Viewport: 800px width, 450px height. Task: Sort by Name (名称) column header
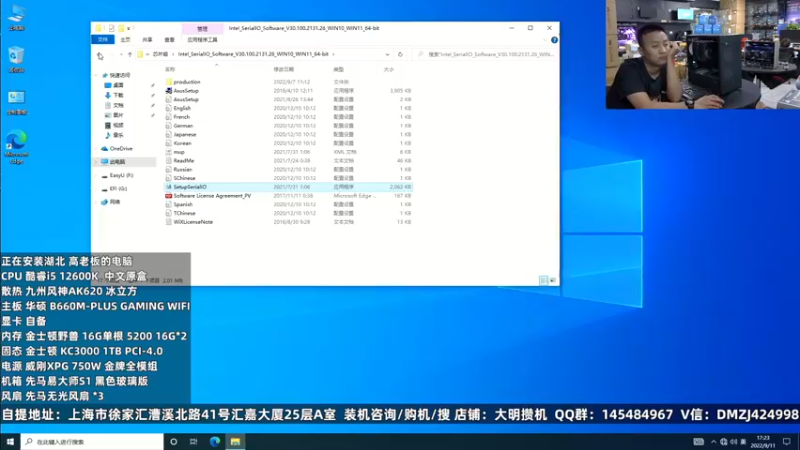[170, 69]
